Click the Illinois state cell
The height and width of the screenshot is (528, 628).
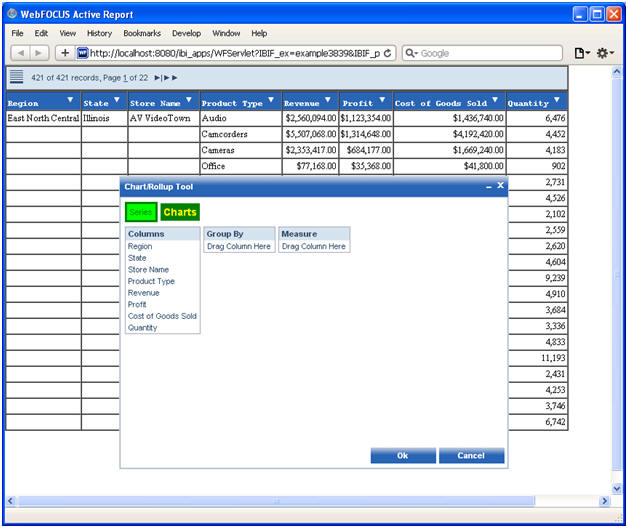pyautogui.click(x=104, y=118)
